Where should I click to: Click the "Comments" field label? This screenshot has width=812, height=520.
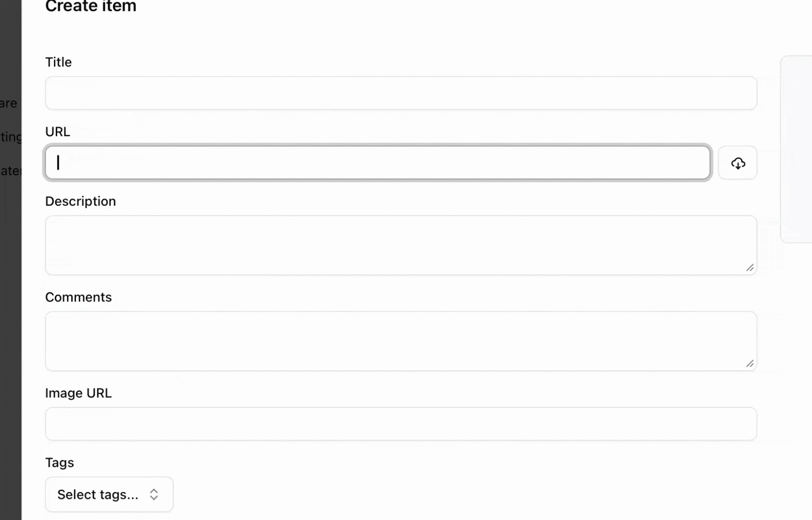click(x=78, y=297)
